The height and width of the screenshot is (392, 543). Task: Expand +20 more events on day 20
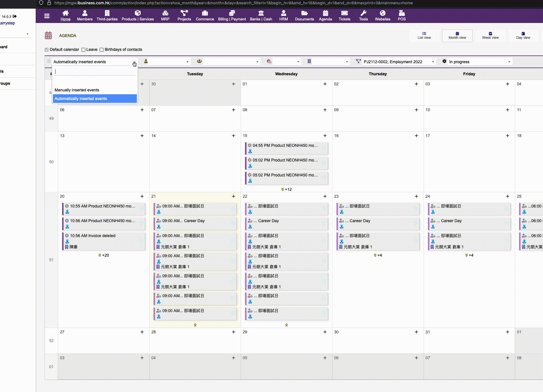pos(104,255)
